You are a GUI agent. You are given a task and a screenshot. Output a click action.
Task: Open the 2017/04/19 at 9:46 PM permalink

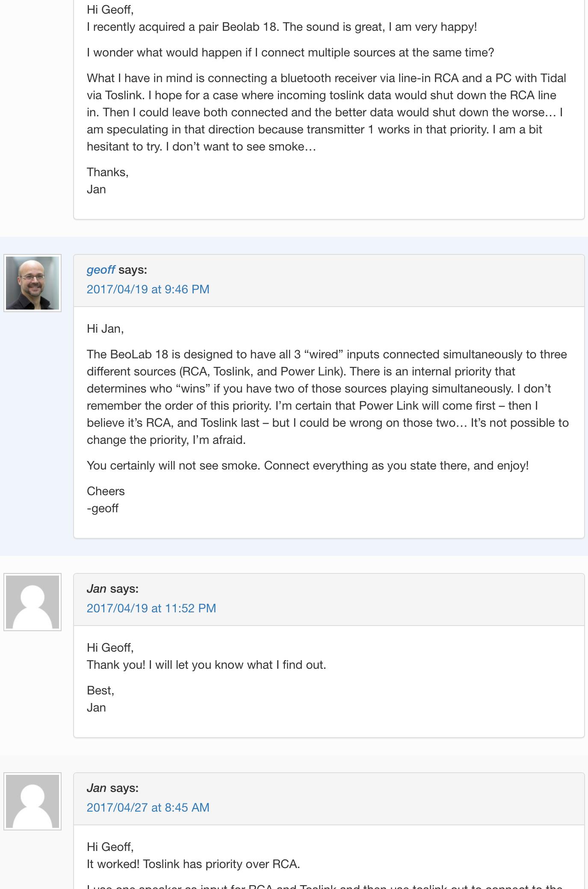pos(148,289)
